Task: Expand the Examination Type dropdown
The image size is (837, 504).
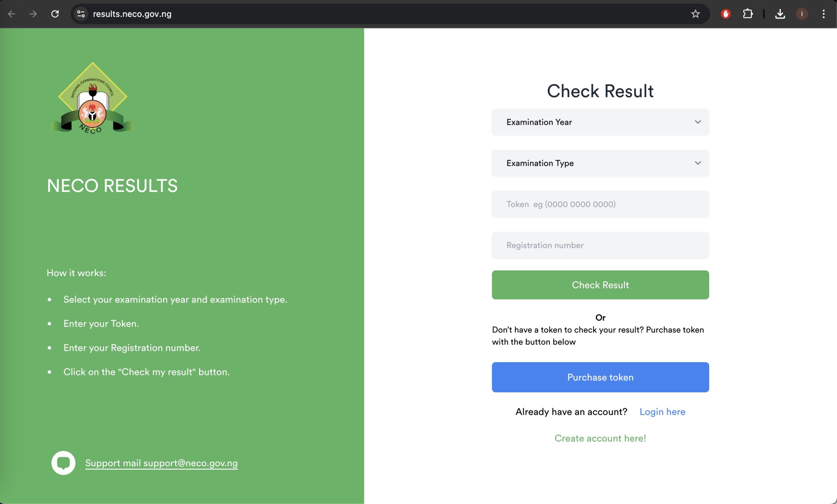Action: coord(600,163)
